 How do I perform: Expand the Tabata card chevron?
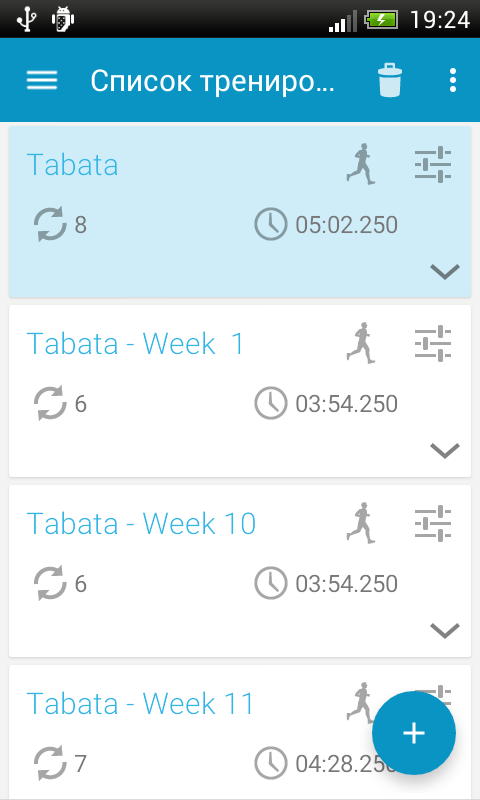pos(445,271)
